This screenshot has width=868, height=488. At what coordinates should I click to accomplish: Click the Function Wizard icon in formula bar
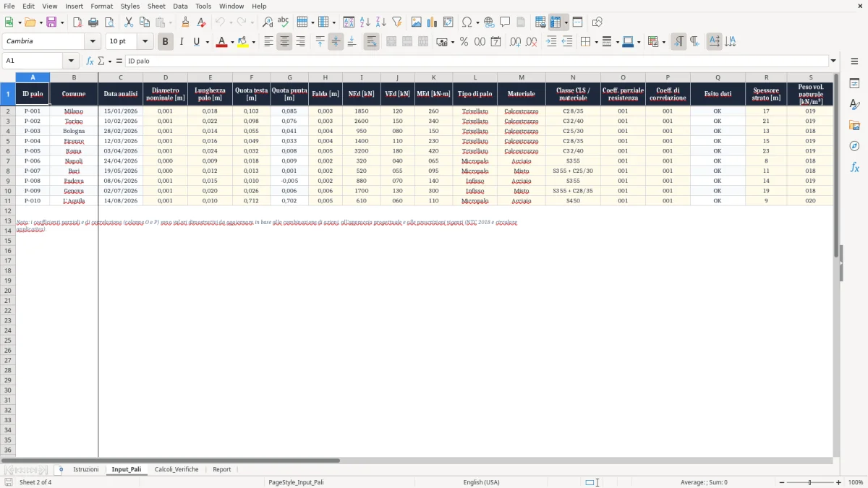[90, 61]
